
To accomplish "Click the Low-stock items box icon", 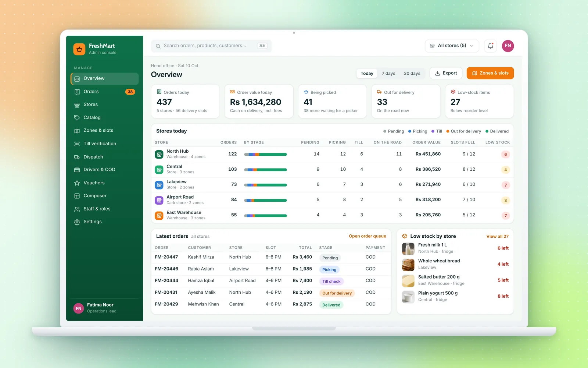I will 453,92.
